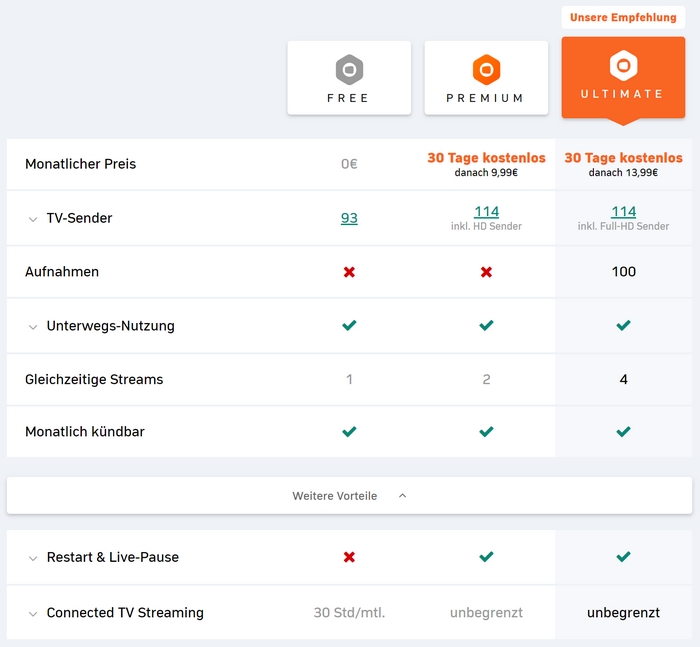Open the 114 channels link under Ultimate
700x647 pixels.
click(x=623, y=211)
